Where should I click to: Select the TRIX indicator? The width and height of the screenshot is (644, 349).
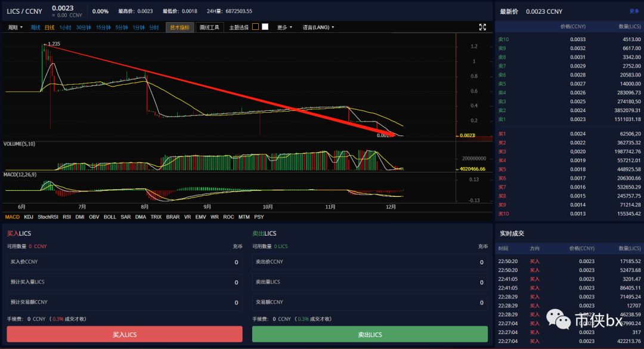(156, 217)
